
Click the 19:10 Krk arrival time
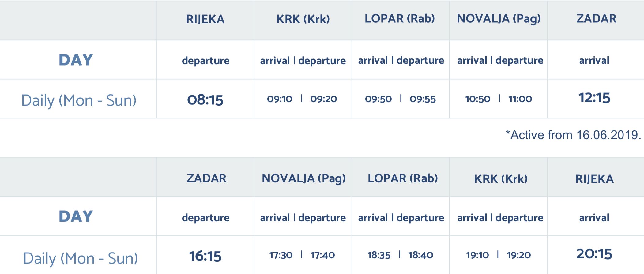(477, 255)
